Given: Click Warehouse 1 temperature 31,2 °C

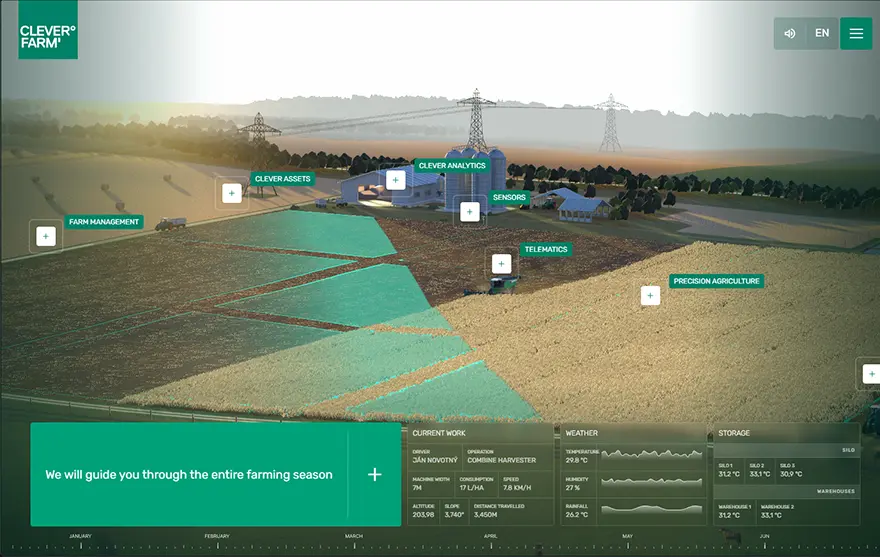Looking at the screenshot, I should point(728,515).
